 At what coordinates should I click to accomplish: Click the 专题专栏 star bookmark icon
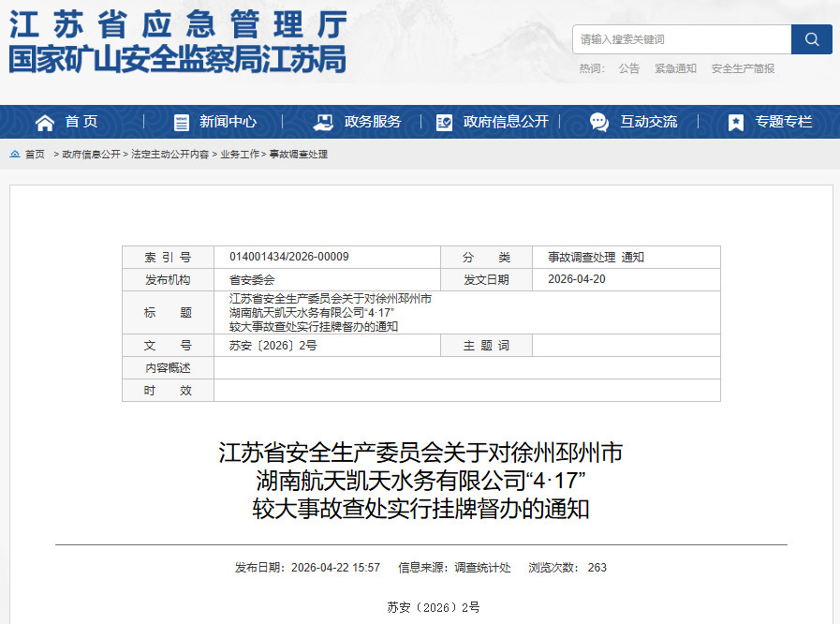pyautogui.click(x=736, y=122)
